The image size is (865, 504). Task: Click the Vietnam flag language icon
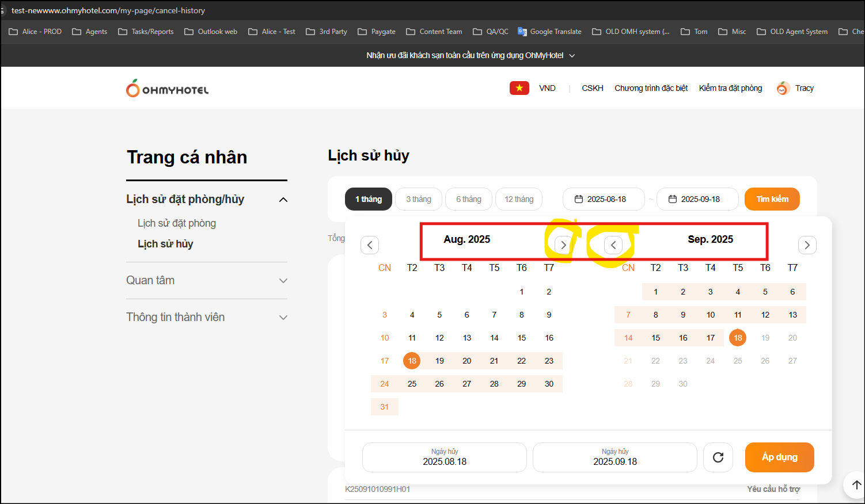coord(519,88)
